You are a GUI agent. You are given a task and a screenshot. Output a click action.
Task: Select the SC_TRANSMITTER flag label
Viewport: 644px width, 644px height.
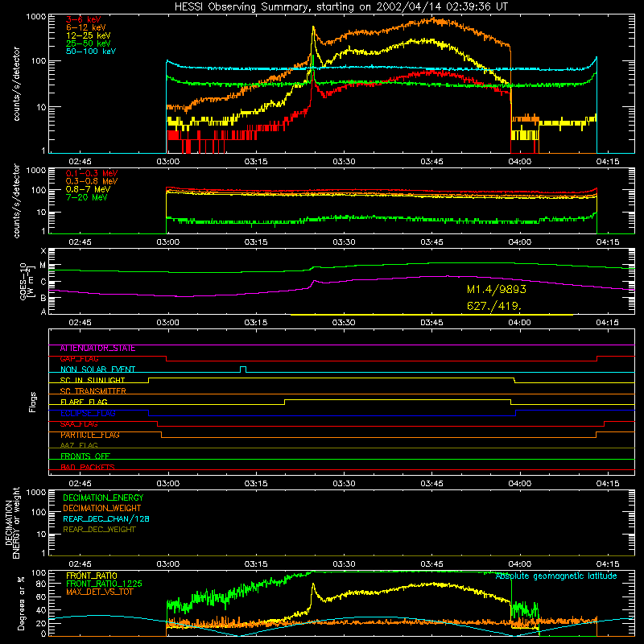pos(93,391)
